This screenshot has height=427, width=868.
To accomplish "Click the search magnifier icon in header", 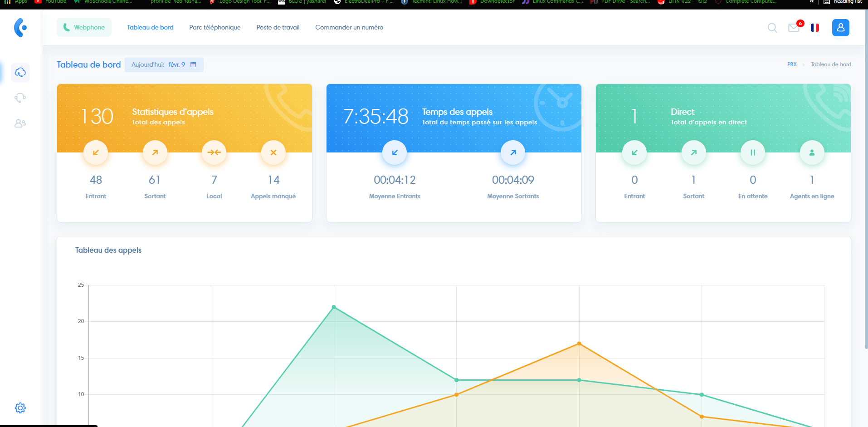I will [772, 28].
